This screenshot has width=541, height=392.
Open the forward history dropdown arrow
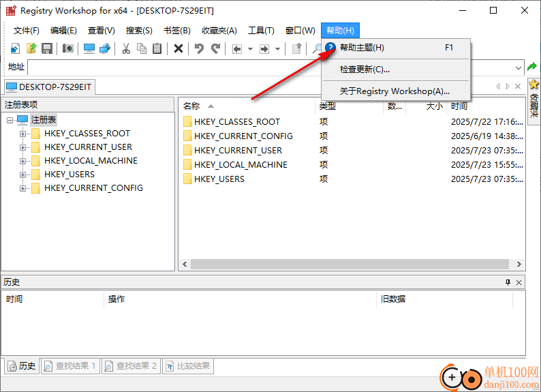point(277,49)
